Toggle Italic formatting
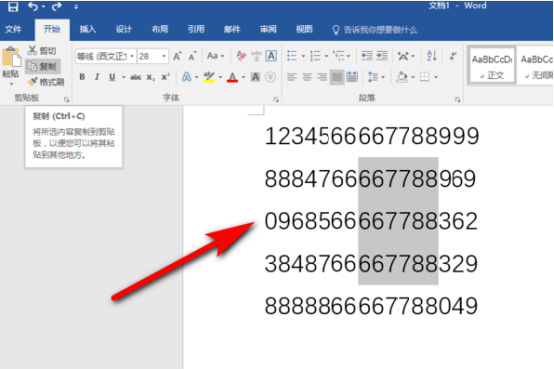This screenshot has width=554, height=370. click(97, 77)
